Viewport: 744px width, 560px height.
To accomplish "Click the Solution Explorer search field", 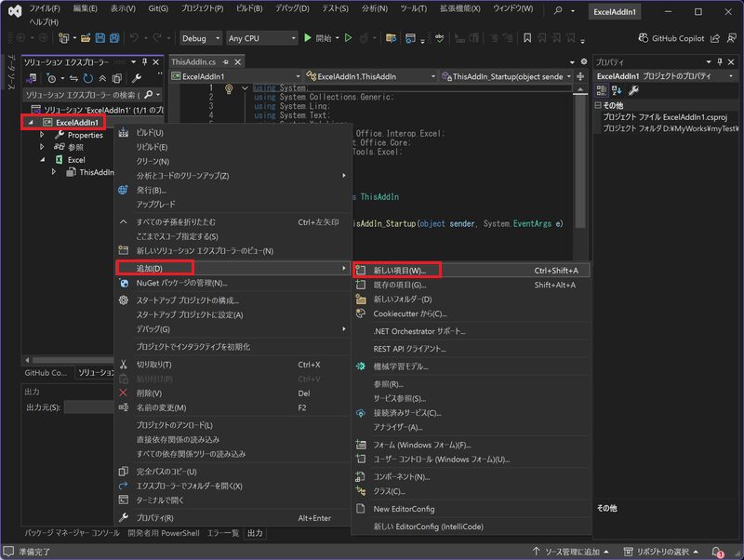I will tap(84, 95).
